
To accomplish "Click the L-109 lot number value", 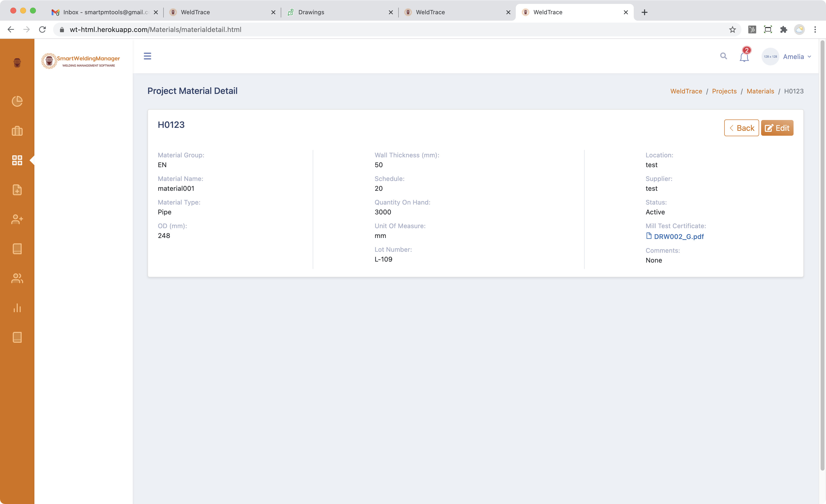I will tap(383, 259).
